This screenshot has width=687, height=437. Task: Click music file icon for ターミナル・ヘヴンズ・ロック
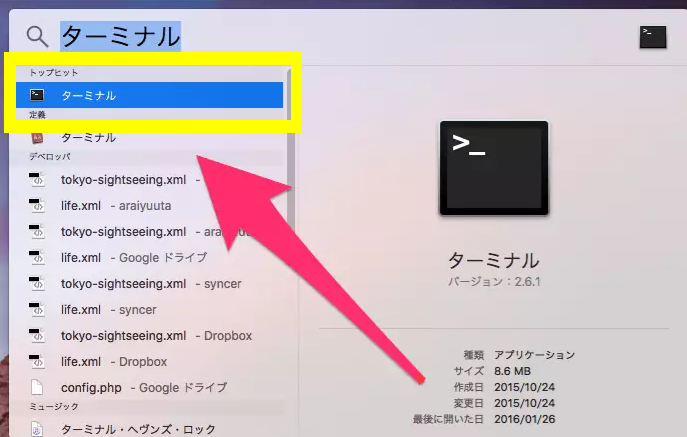point(37,429)
